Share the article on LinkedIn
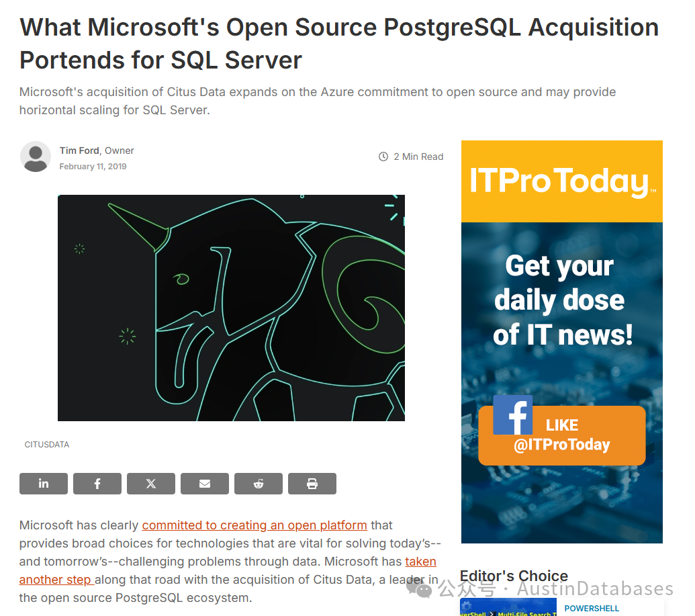 pyautogui.click(x=44, y=484)
